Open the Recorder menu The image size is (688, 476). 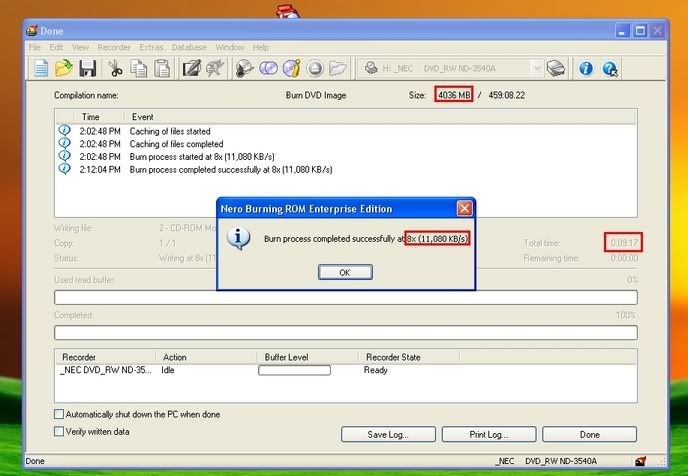click(114, 47)
